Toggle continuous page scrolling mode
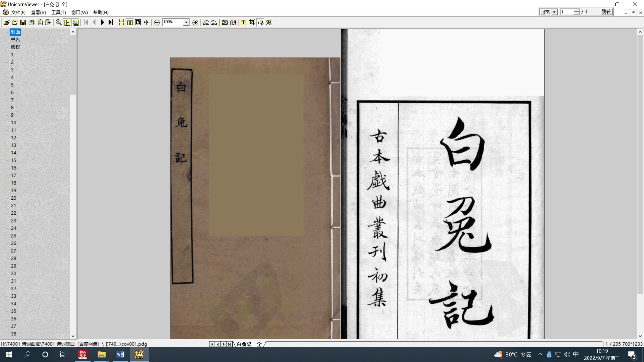 (122, 22)
